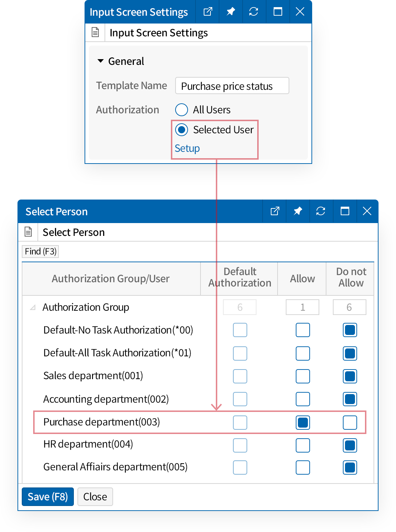Maximize the Select Person window

(345, 211)
